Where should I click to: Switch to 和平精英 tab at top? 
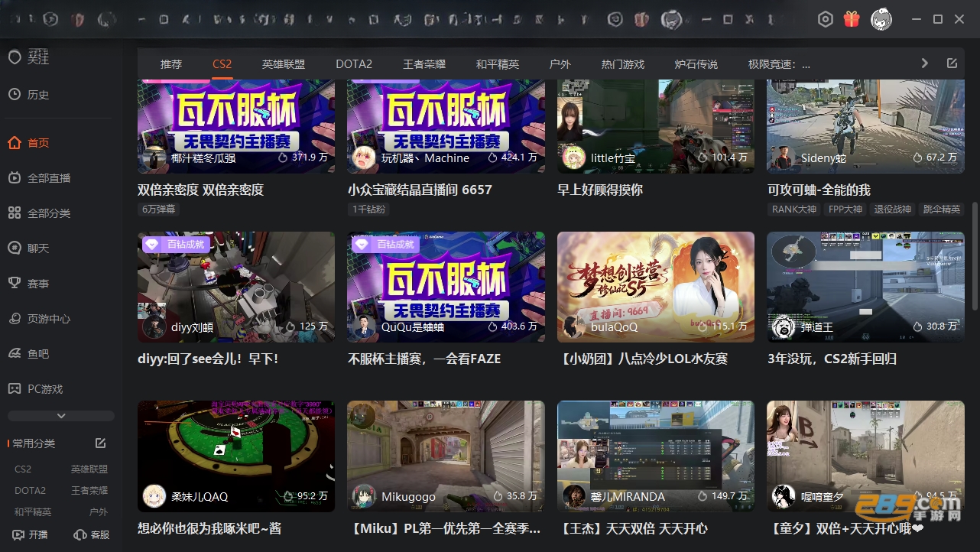498,64
